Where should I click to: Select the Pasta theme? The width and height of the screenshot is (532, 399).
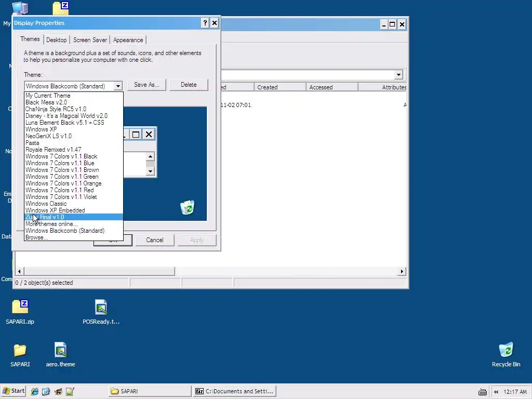pos(74,143)
